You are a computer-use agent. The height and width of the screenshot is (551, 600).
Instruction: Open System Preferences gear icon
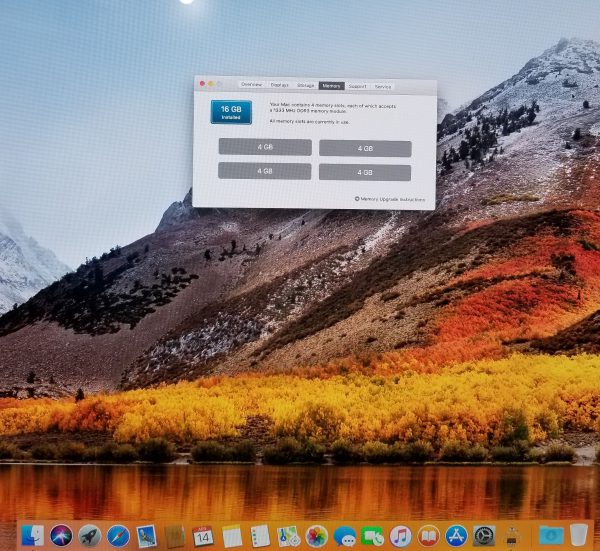point(485,535)
